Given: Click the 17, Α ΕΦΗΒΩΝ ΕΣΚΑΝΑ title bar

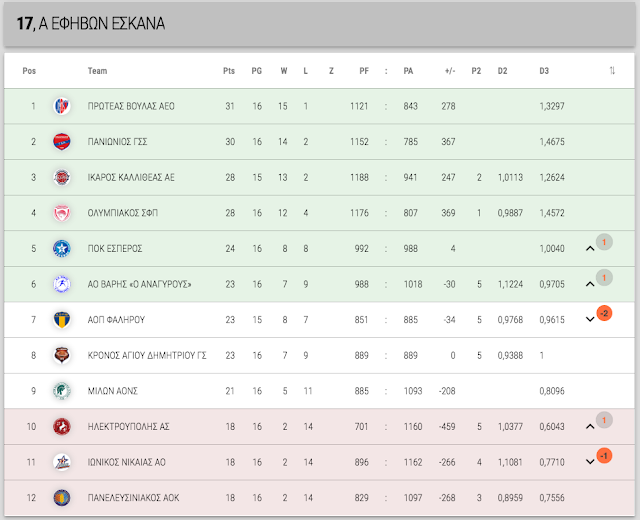Looking at the screenshot, I should click(320, 24).
